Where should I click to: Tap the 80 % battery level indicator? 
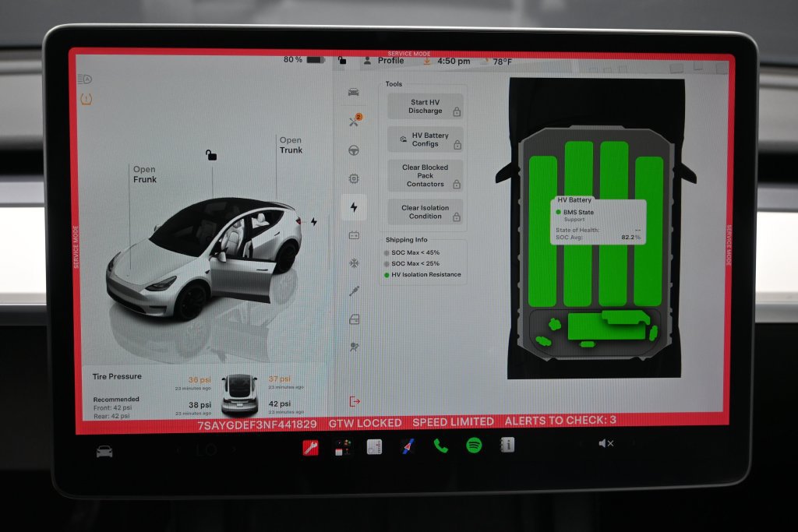click(x=304, y=59)
